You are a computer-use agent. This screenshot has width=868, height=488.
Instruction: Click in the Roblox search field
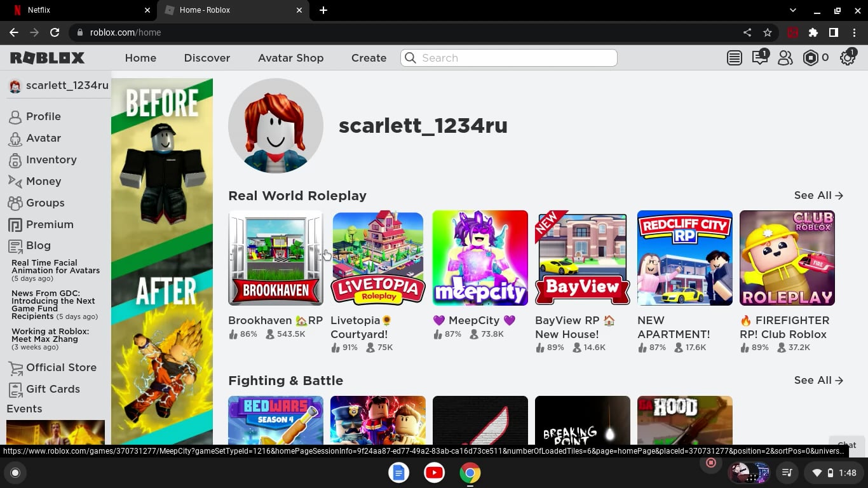[x=508, y=58]
